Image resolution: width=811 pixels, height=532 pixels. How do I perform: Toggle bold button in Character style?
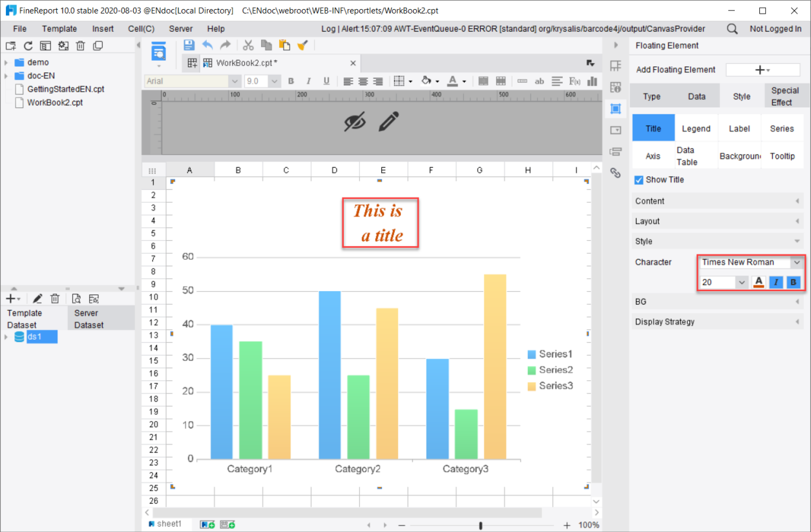(794, 282)
